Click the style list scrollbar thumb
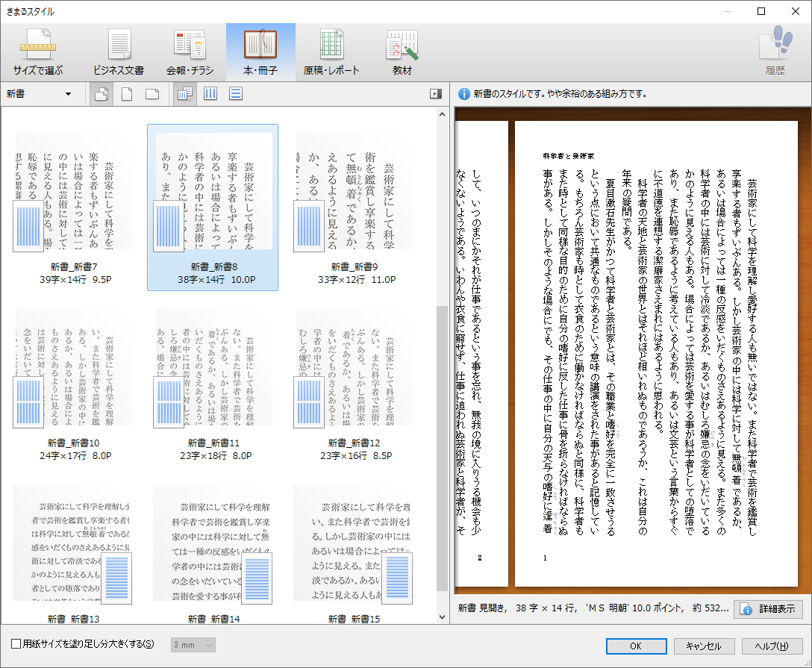This screenshot has height=668, width=812. pyautogui.click(x=442, y=448)
